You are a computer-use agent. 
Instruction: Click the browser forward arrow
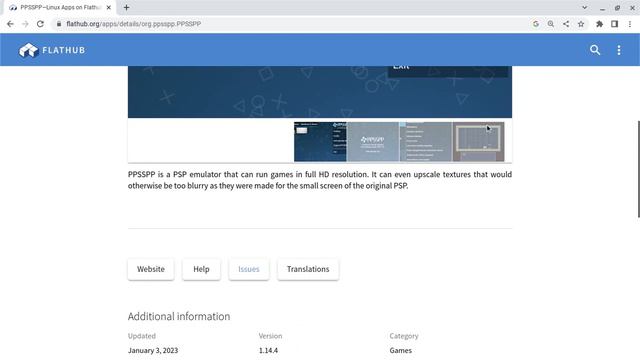pos(25,24)
